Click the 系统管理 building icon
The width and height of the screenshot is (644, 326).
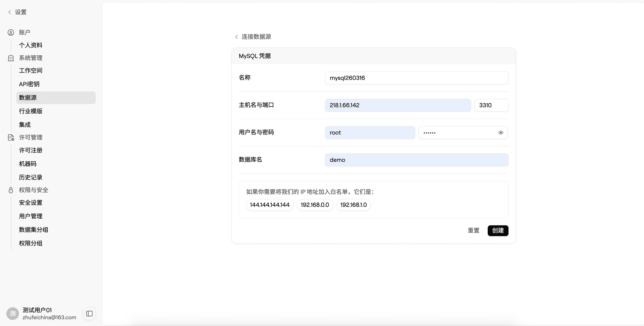click(10, 58)
